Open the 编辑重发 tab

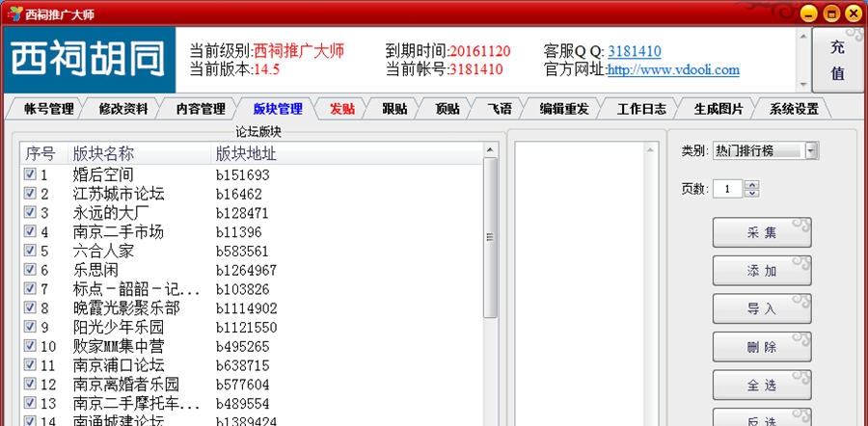tap(564, 109)
